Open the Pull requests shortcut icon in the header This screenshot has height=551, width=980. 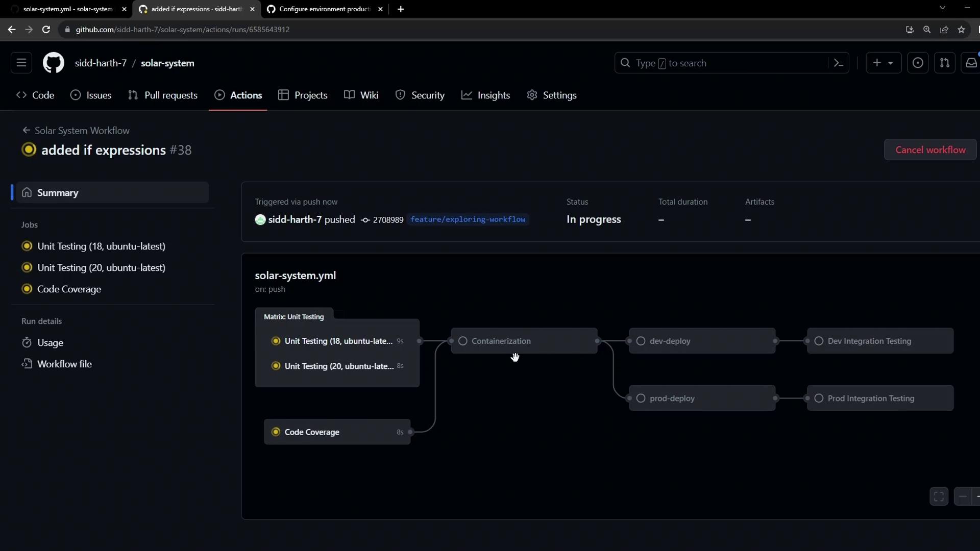click(x=944, y=63)
